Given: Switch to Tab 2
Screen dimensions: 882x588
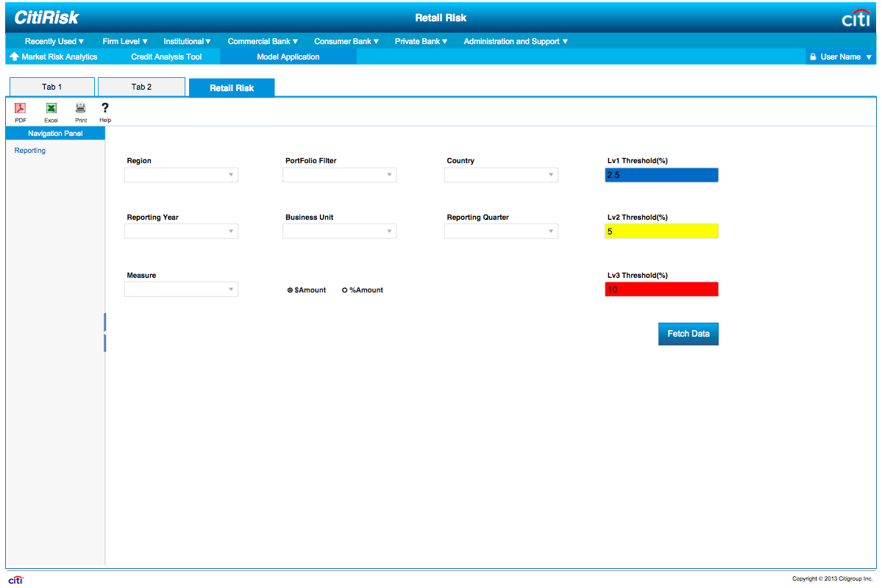Looking at the screenshot, I should coord(141,87).
